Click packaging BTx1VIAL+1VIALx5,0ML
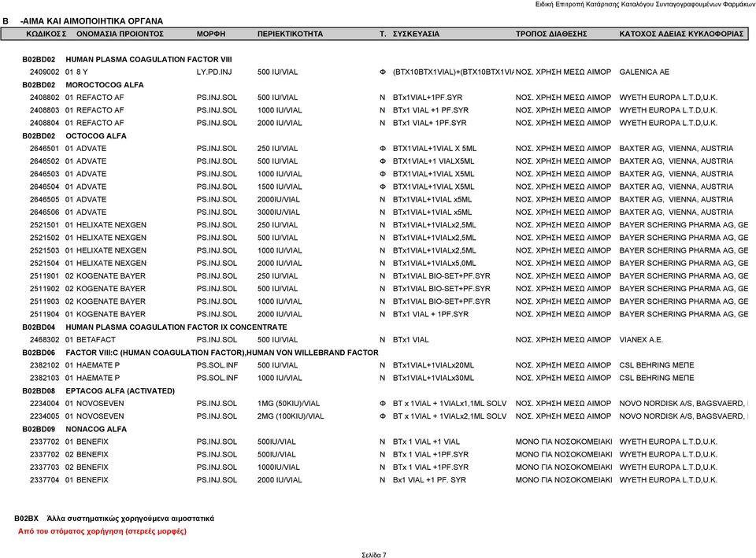 pos(435,264)
